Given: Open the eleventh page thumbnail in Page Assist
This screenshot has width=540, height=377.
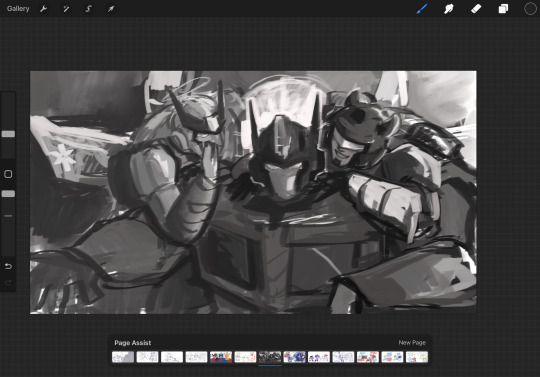Looking at the screenshot, I should point(368,357).
